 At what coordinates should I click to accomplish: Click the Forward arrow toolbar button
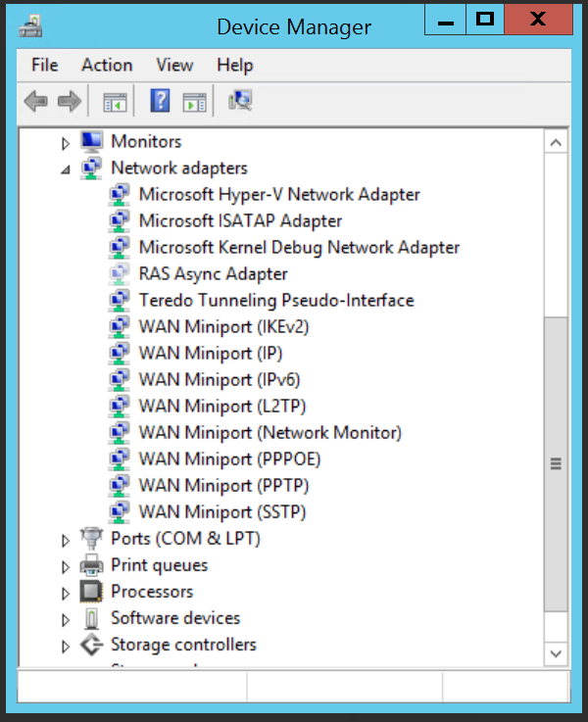coord(70,101)
